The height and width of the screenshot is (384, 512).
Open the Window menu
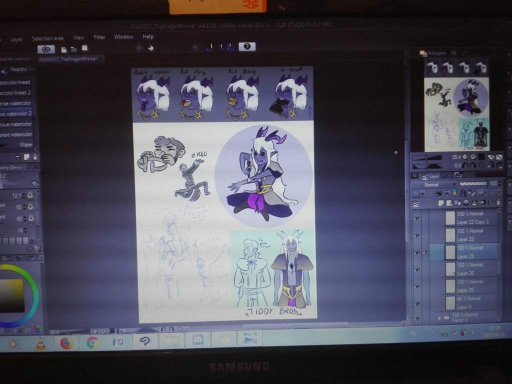pos(123,37)
